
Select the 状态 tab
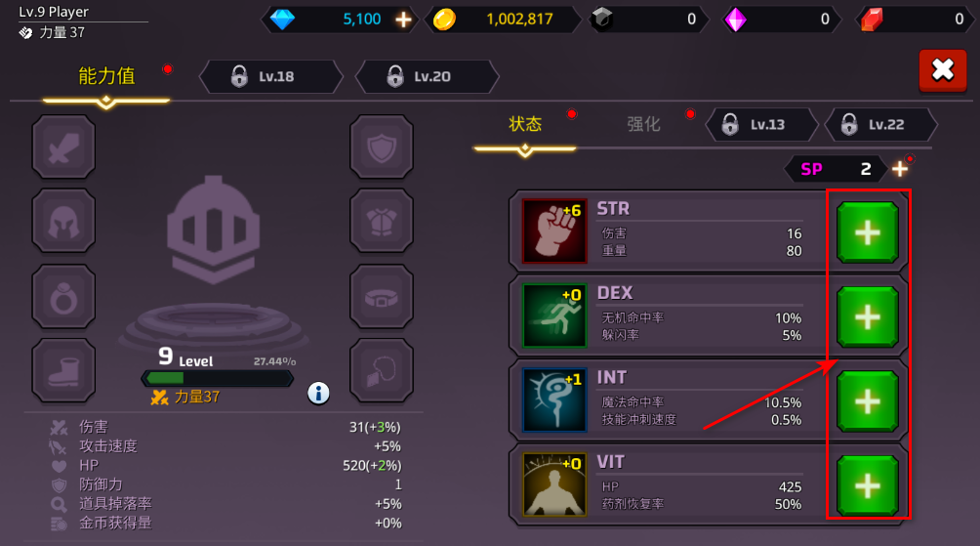click(x=525, y=124)
